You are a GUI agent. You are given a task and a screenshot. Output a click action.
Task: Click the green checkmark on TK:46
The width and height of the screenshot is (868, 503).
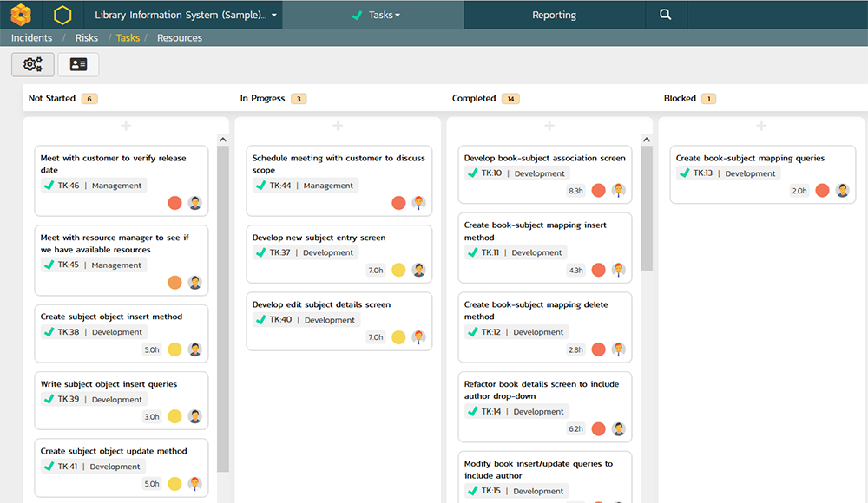[x=49, y=186]
